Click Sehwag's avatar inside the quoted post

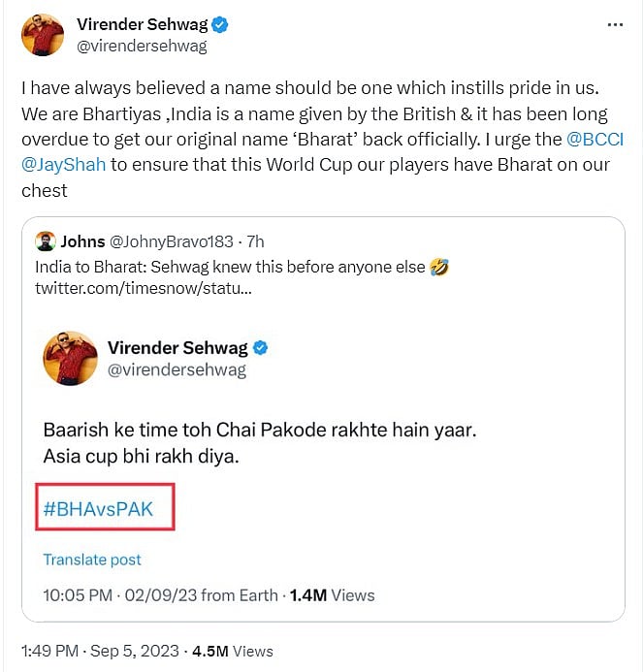point(70,359)
